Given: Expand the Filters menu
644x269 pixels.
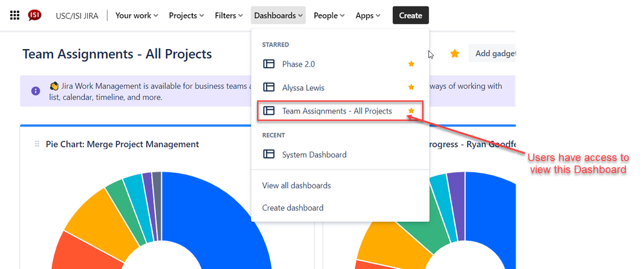Looking at the screenshot, I should click(x=229, y=15).
